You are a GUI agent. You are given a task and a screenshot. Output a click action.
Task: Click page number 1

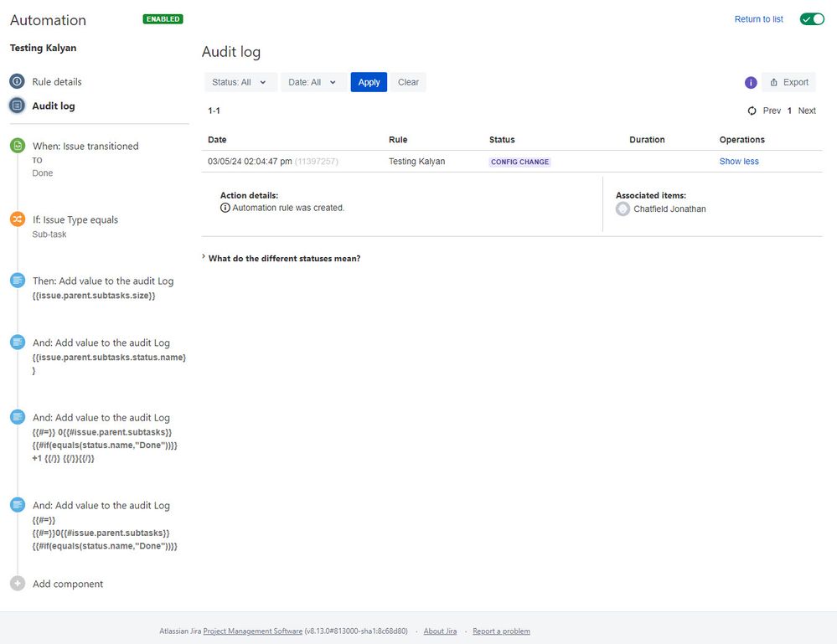[789, 111]
